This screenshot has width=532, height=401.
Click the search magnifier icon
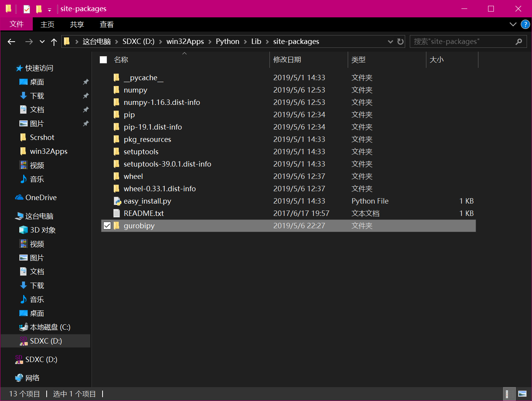point(519,42)
